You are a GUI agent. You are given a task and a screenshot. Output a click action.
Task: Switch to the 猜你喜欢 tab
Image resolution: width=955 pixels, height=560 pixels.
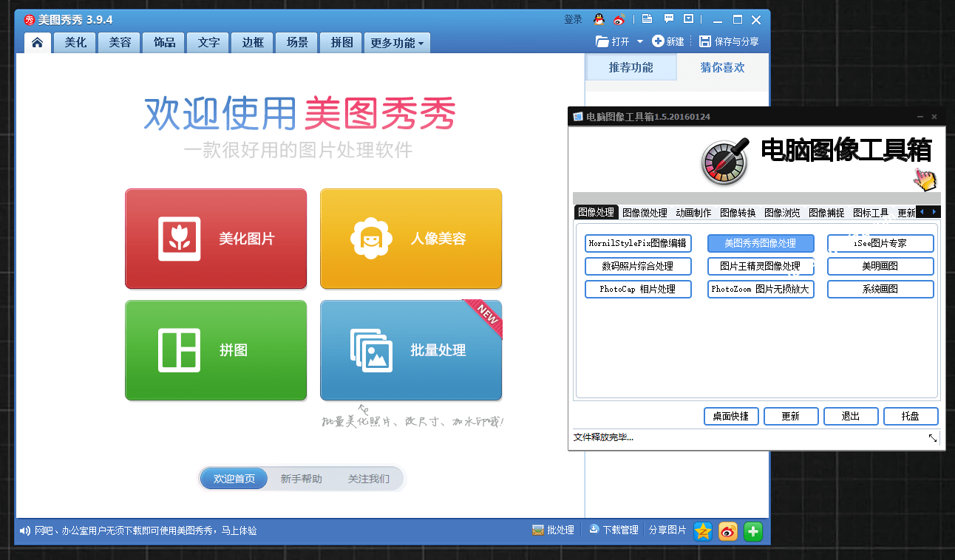pyautogui.click(x=722, y=66)
